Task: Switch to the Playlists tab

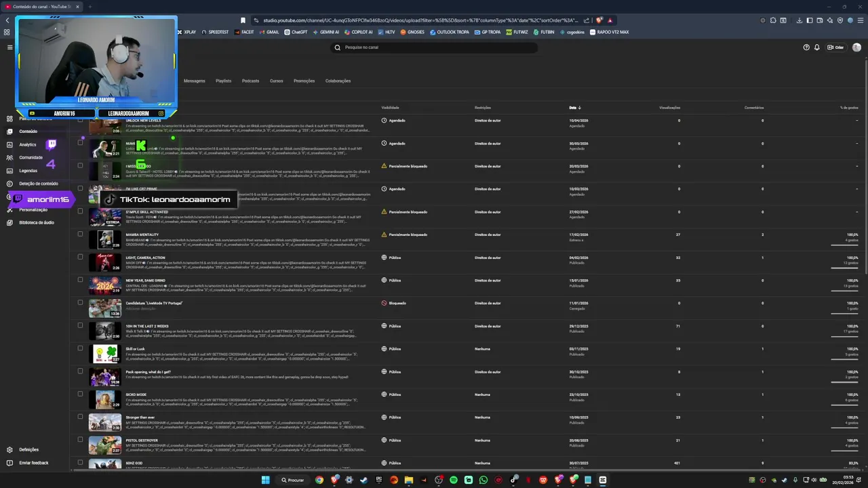Action: (223, 81)
